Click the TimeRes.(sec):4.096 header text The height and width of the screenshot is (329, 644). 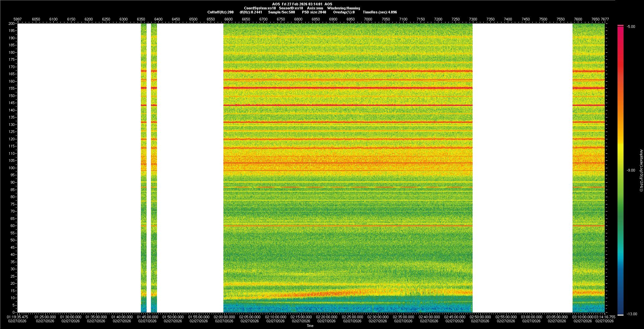click(380, 12)
